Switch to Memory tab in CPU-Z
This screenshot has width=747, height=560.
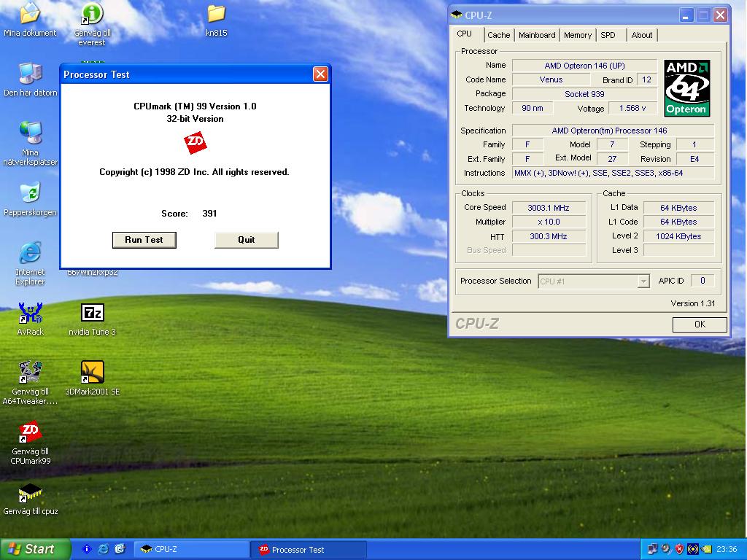point(578,35)
